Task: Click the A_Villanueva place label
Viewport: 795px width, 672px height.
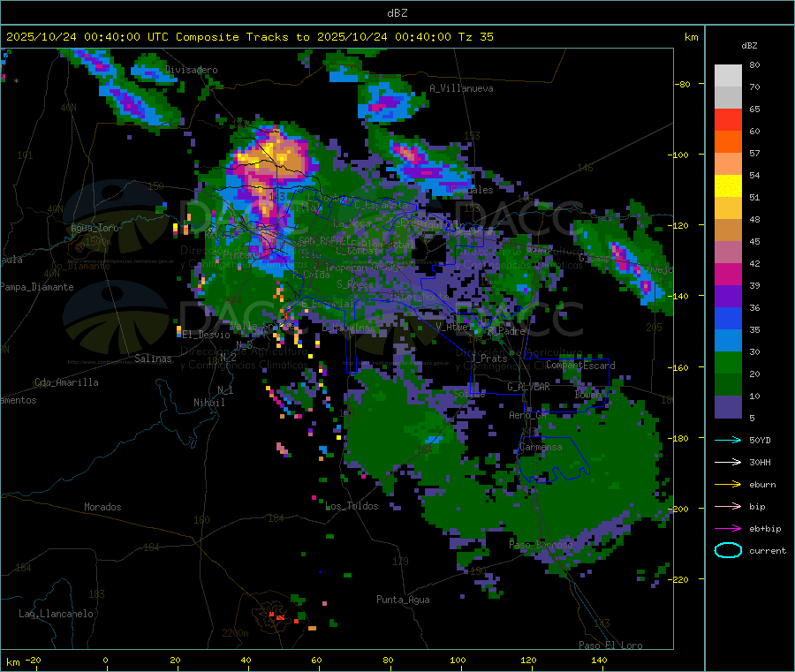Action: [x=461, y=88]
